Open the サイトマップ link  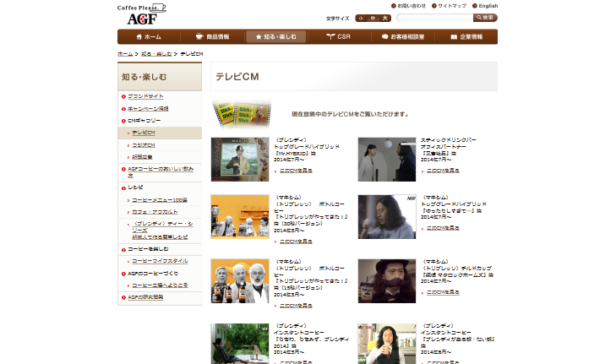click(449, 6)
